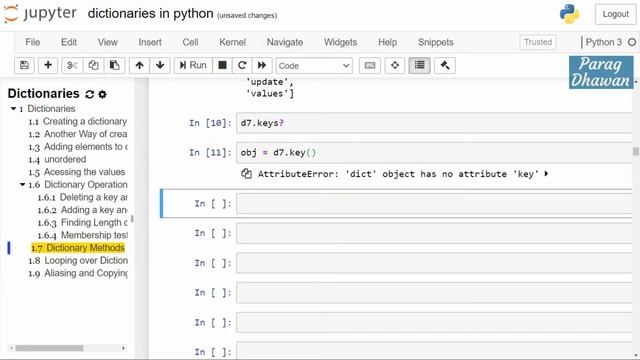Copy the AttributeError output icon

point(246,174)
